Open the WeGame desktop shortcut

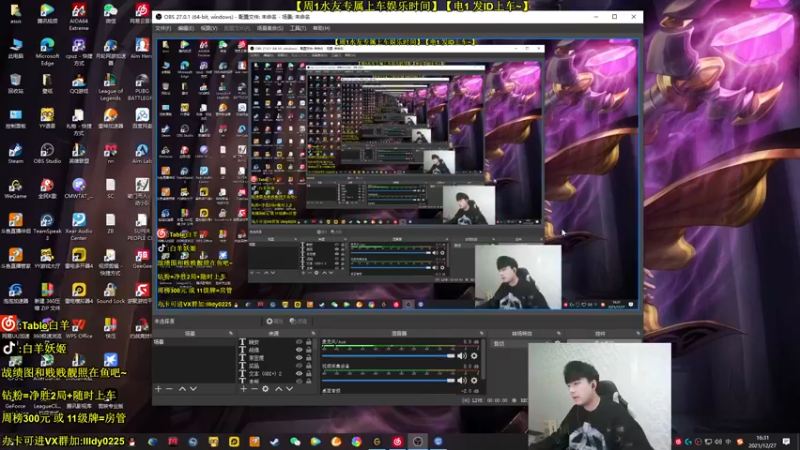point(15,189)
